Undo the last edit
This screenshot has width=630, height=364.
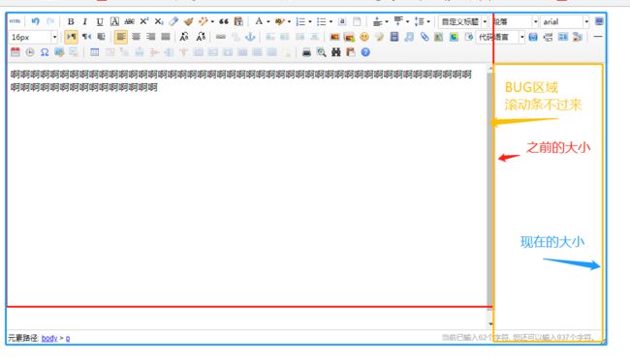[x=35, y=21]
